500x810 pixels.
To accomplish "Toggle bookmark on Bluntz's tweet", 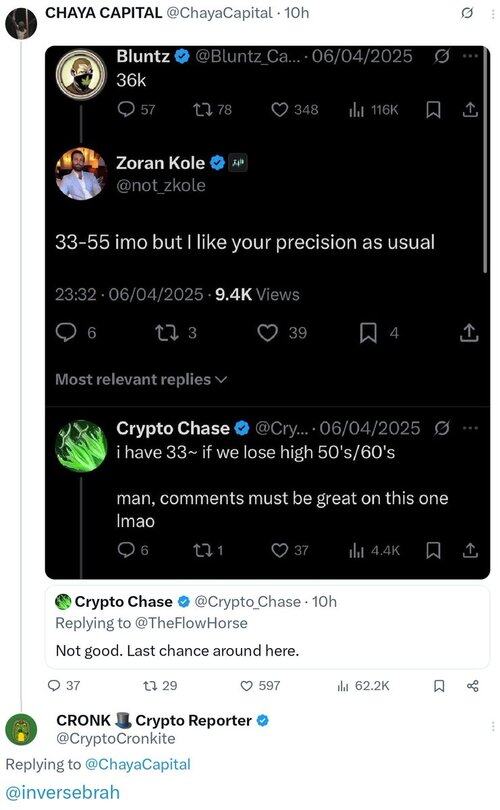I will [x=433, y=110].
